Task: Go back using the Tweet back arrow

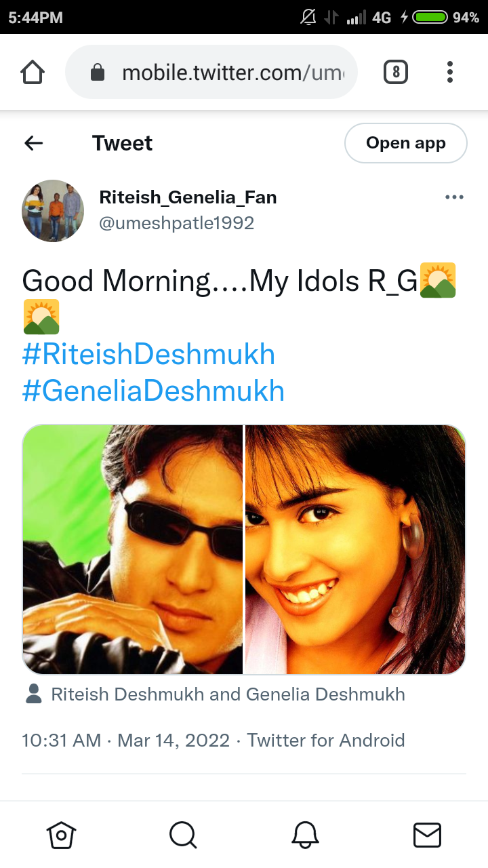Action: 33,143
